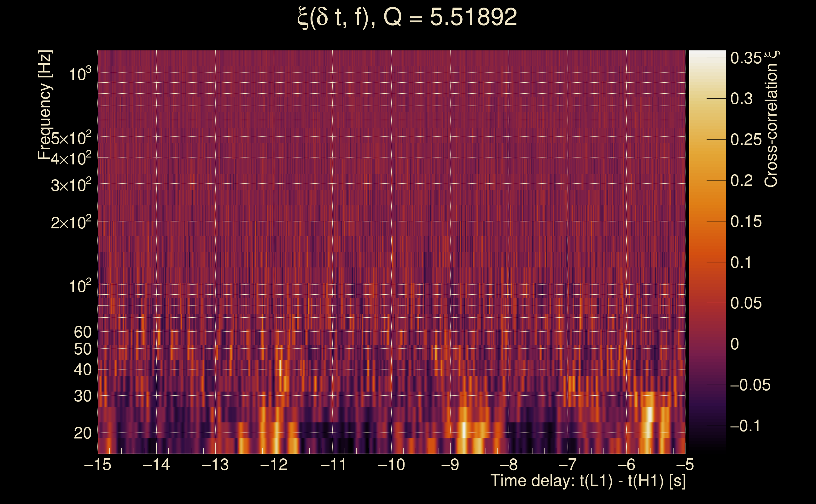Click the Time delay axis label

pyautogui.click(x=588, y=481)
